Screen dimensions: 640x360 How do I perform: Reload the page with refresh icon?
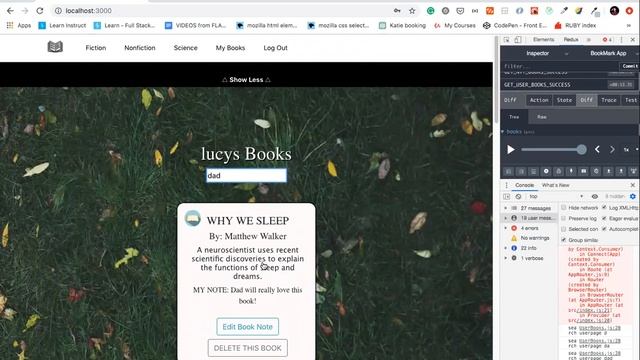(x=40, y=11)
